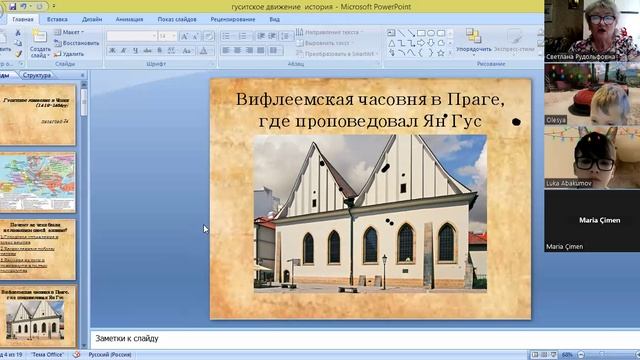Select the Рецензирование tab

[233, 19]
